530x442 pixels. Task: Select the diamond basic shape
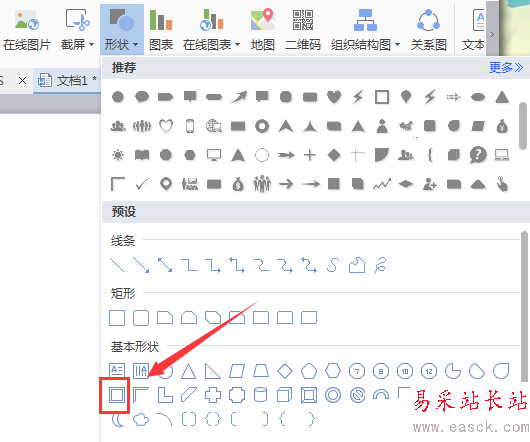coord(285,371)
